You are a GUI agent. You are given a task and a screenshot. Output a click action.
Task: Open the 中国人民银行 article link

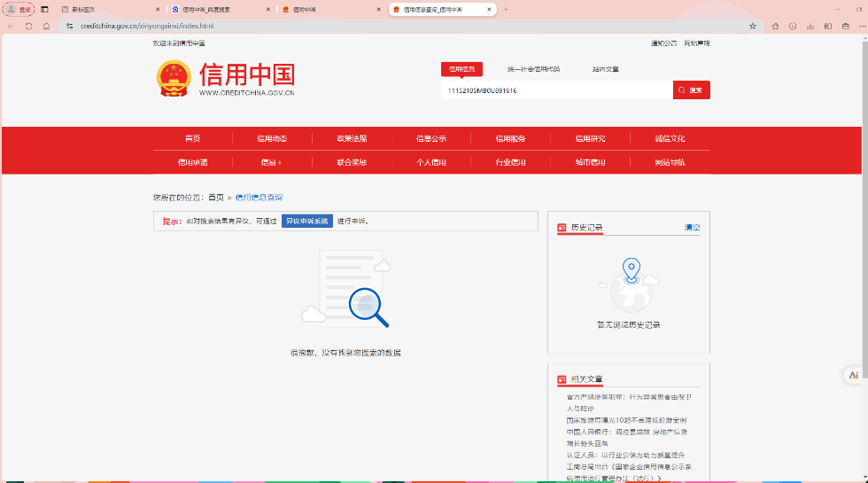(x=627, y=438)
